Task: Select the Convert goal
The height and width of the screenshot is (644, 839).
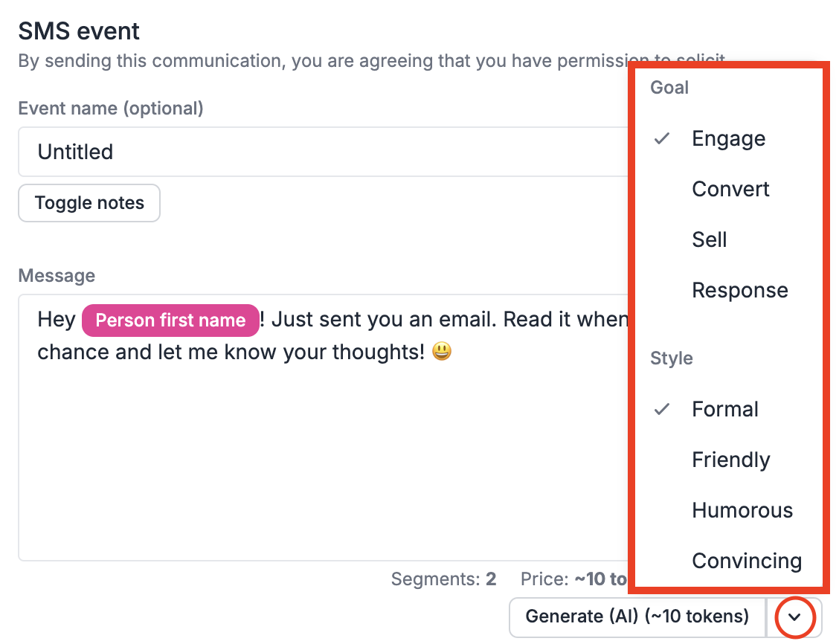Action: pyautogui.click(x=730, y=189)
